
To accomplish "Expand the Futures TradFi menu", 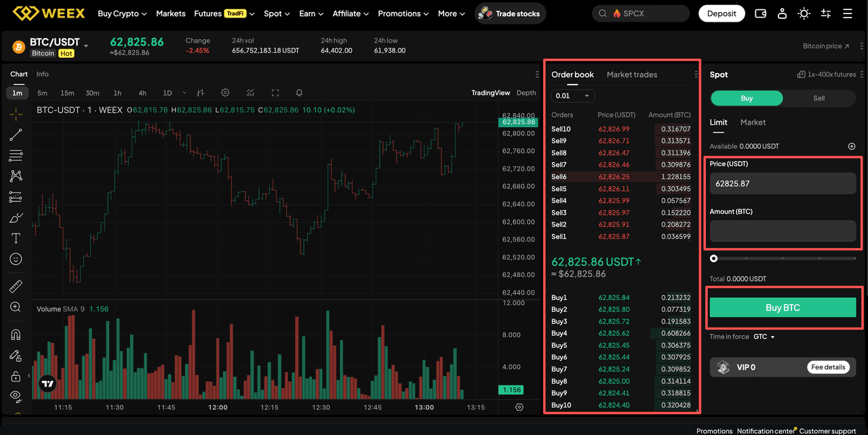I will coord(224,14).
